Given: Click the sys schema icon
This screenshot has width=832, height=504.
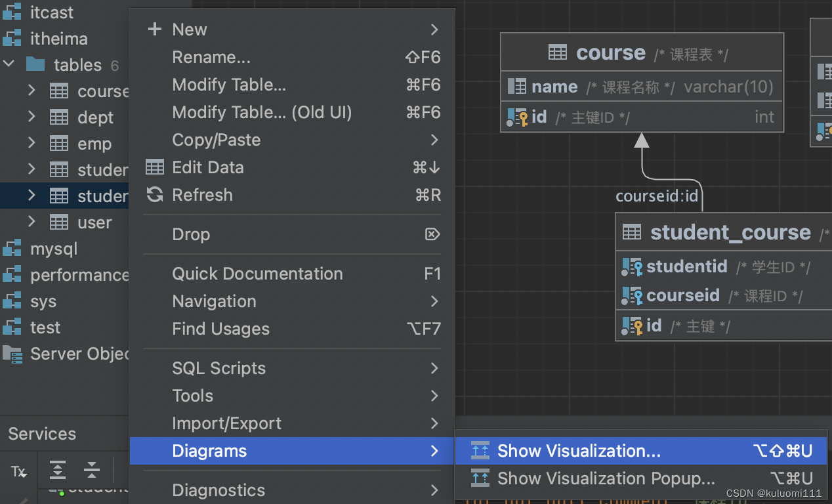Looking at the screenshot, I should click(x=12, y=301).
